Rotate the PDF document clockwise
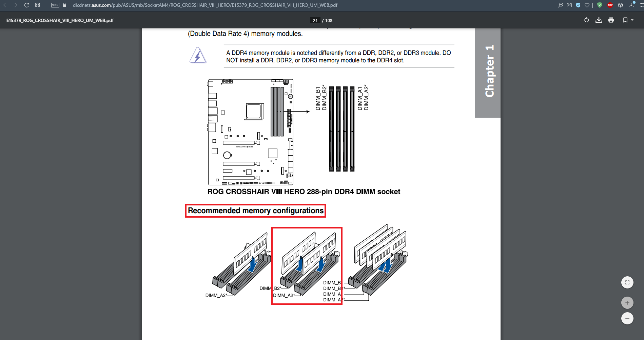The width and height of the screenshot is (644, 340). (x=587, y=20)
